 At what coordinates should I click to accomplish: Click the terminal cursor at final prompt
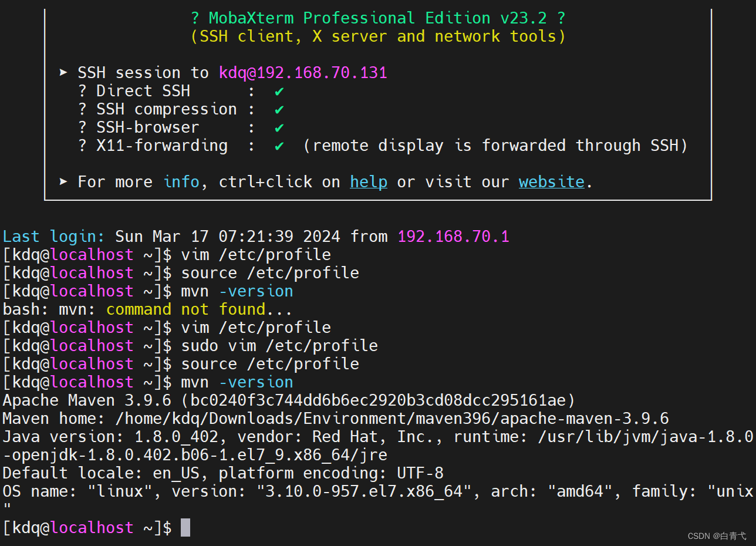tap(185, 527)
